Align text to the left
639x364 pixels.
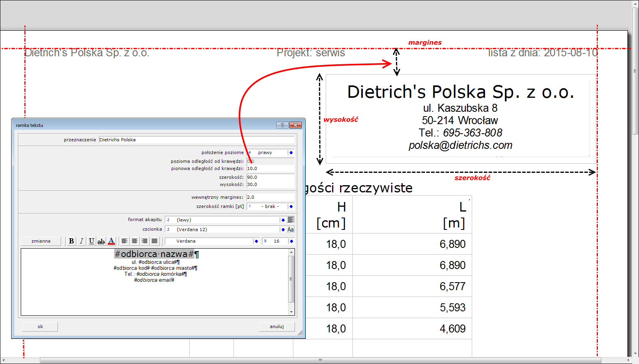click(x=125, y=241)
